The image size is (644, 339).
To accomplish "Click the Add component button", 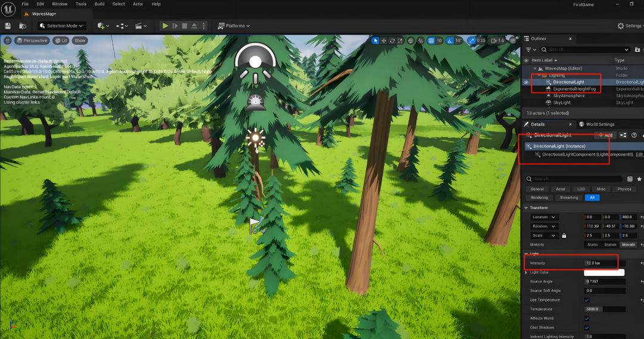I will click(605, 135).
